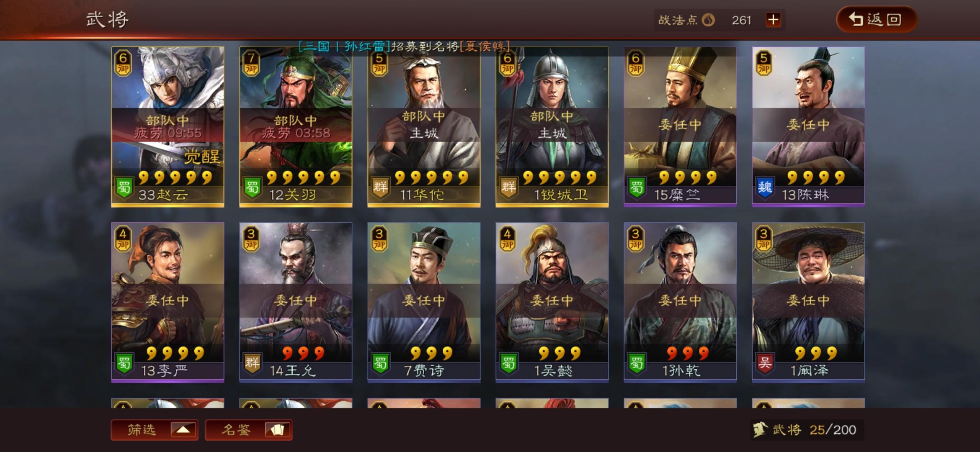
Task: Select the 锐城卫 general card
Action: click(552, 127)
